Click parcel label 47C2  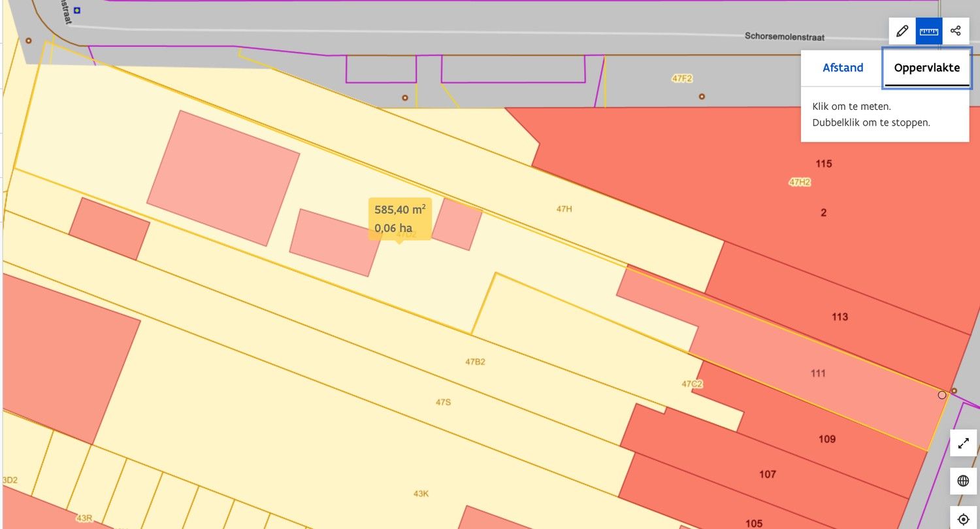click(x=692, y=384)
